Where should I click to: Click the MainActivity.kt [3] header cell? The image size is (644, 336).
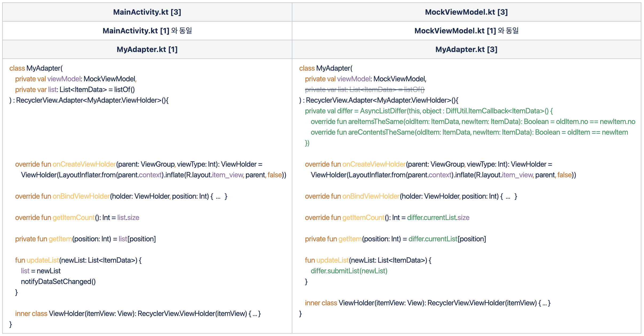click(147, 12)
